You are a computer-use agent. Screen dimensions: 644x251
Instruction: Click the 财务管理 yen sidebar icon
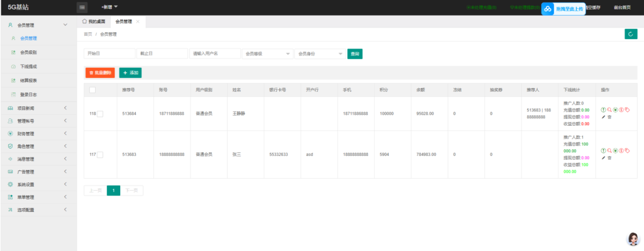pos(10,133)
